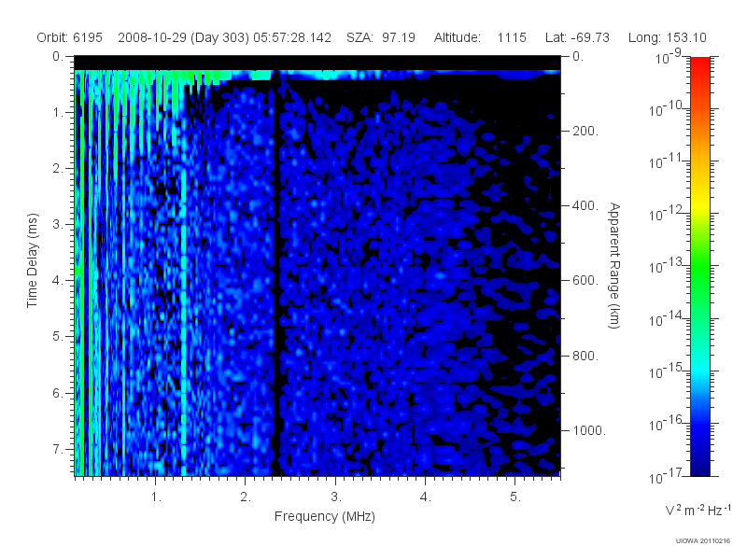Screen dimensions: 747x560
Task: Click the 1000. tick on apparent range axis
Action: pyautogui.click(x=589, y=430)
